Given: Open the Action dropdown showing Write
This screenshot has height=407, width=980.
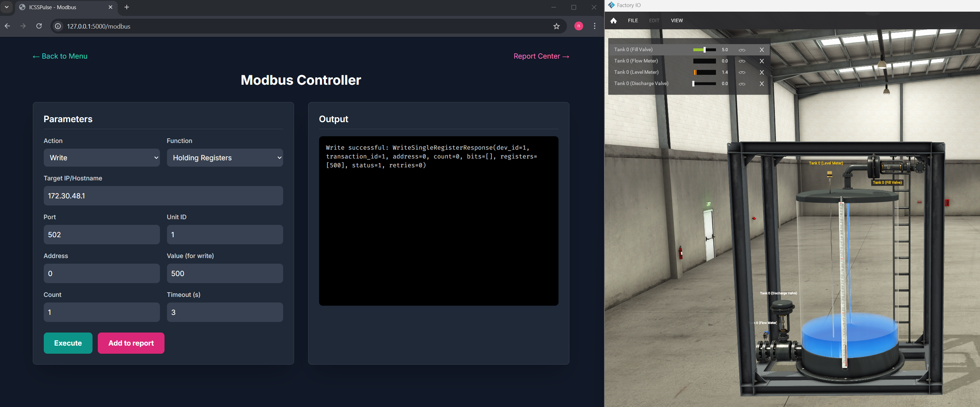Looking at the screenshot, I should [x=102, y=158].
